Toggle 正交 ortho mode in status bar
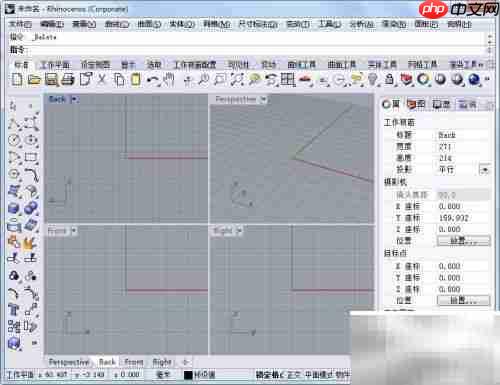 (x=294, y=375)
